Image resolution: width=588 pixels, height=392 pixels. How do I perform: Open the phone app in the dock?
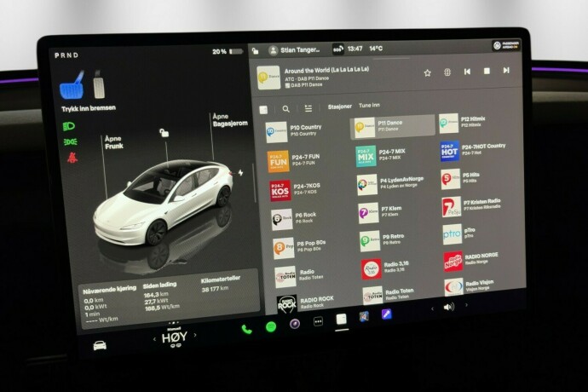point(246,329)
